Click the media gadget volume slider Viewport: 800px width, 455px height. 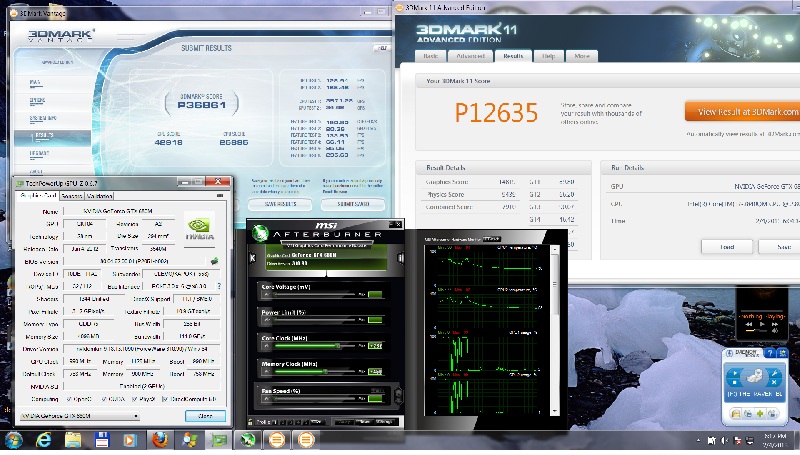(755, 332)
